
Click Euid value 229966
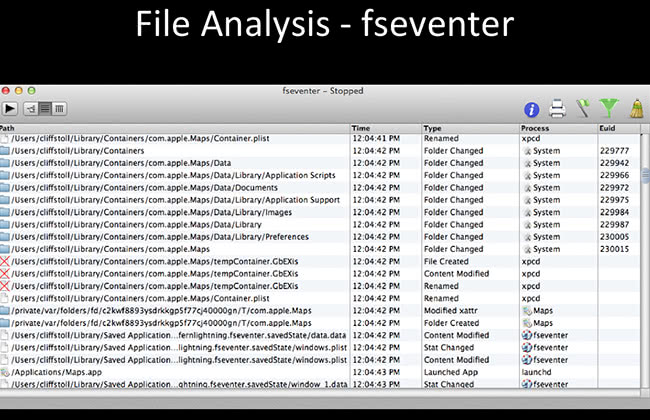click(x=614, y=175)
